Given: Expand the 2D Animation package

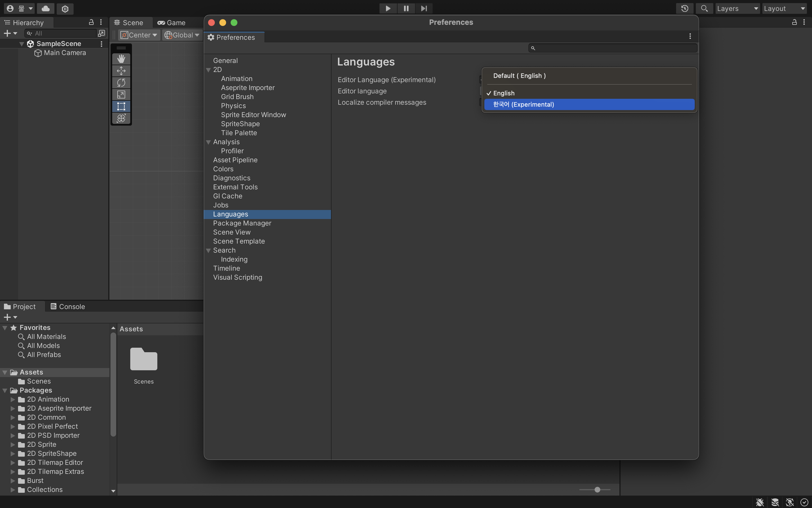Looking at the screenshot, I should coord(13,399).
